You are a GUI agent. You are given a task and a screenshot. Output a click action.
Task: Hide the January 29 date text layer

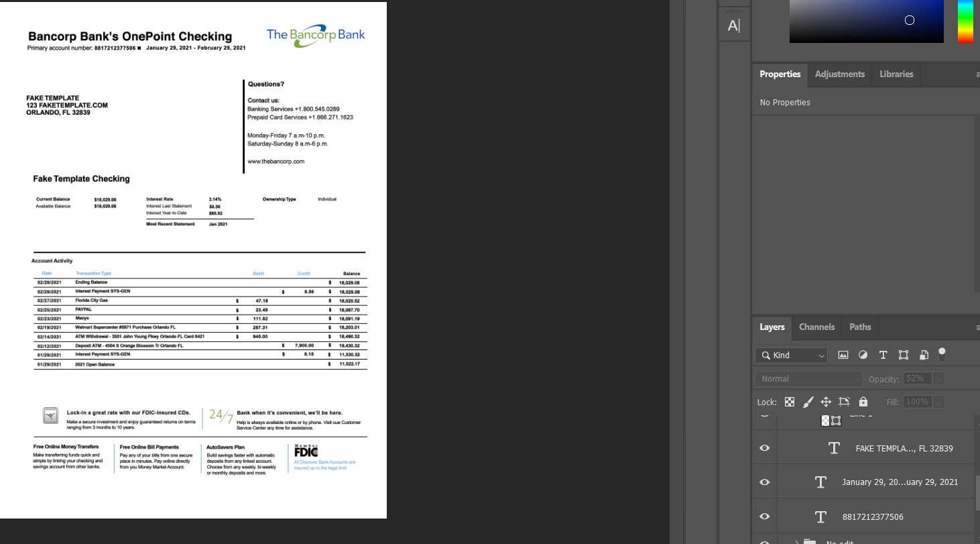[765, 482]
